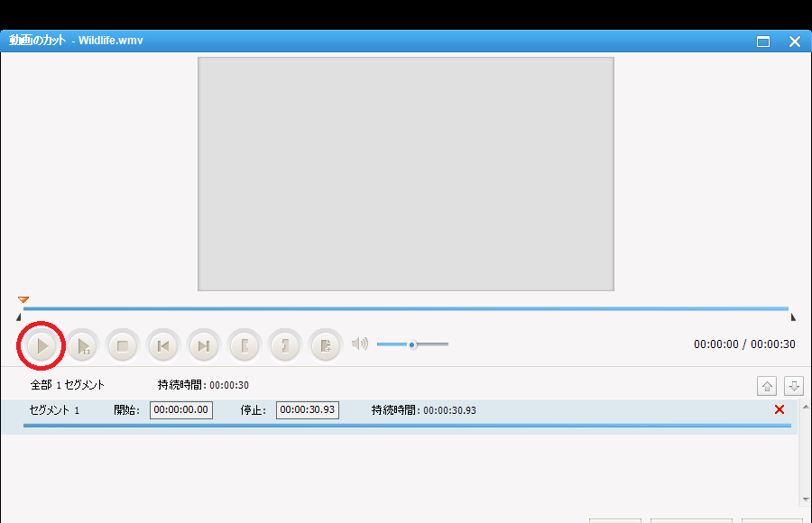The image size is (812, 523).
Task: Click the video preview area
Action: (x=406, y=174)
